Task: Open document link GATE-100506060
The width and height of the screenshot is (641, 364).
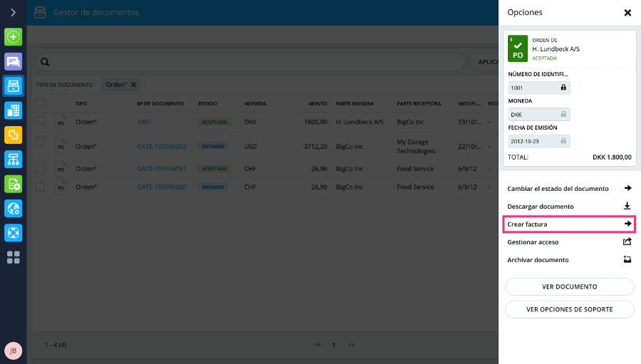Action: [x=162, y=187]
